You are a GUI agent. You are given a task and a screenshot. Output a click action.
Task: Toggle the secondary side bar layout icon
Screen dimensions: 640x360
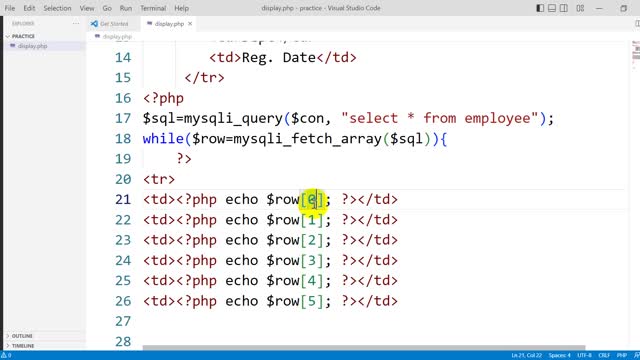coord(564,8)
